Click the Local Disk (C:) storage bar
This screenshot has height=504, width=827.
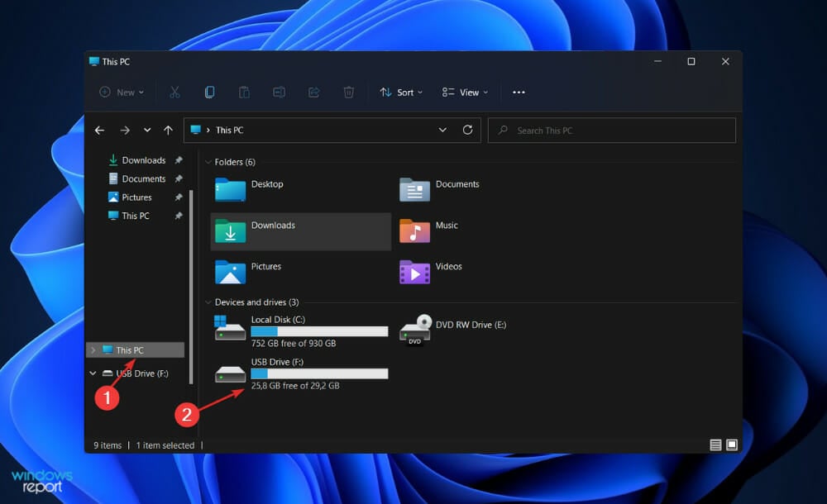pyautogui.click(x=319, y=331)
